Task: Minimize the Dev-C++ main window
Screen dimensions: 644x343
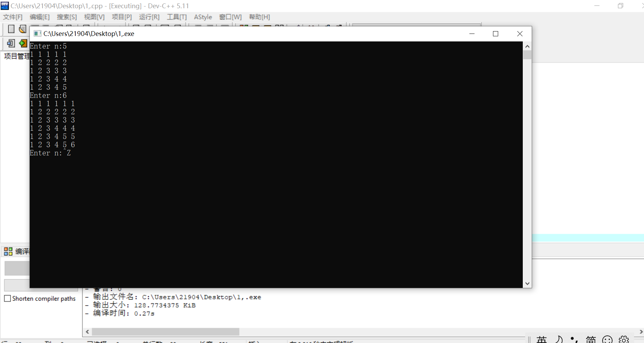Action: [597, 6]
